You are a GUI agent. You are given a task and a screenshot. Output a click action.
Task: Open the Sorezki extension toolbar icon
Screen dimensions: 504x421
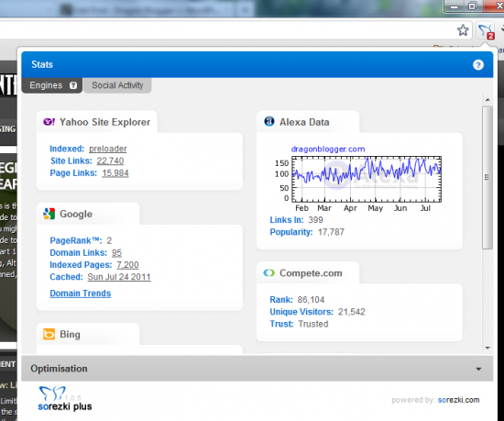pos(486,31)
